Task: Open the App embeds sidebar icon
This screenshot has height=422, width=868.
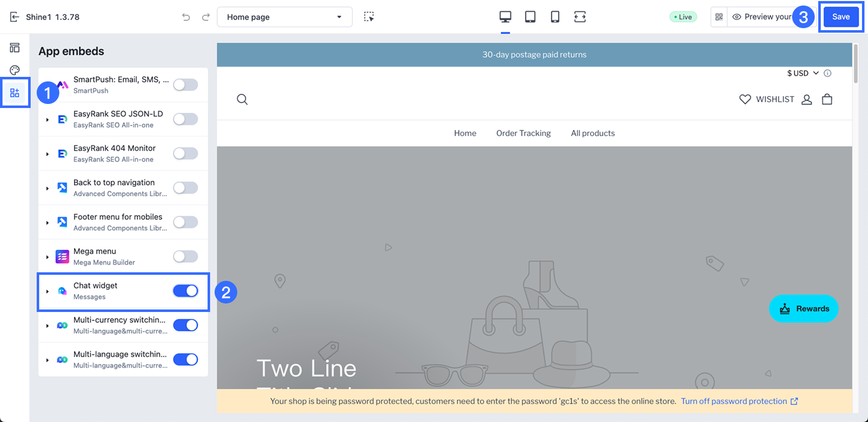Action: pos(15,93)
